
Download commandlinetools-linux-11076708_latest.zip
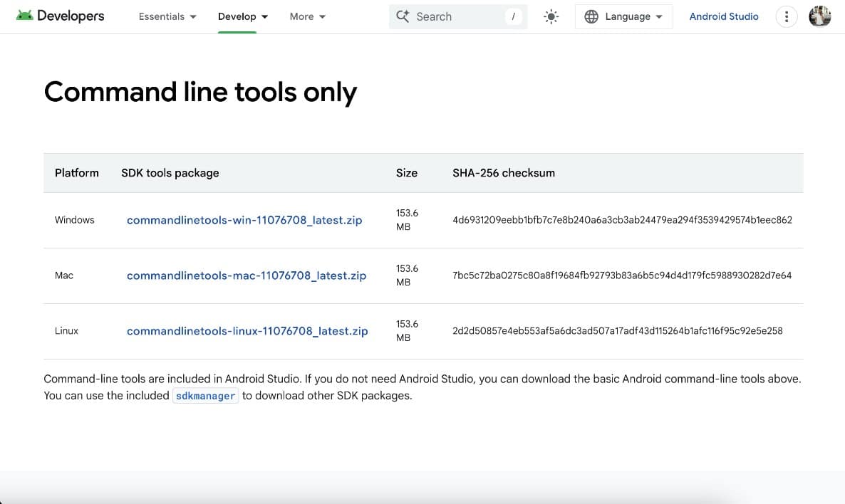coord(247,331)
